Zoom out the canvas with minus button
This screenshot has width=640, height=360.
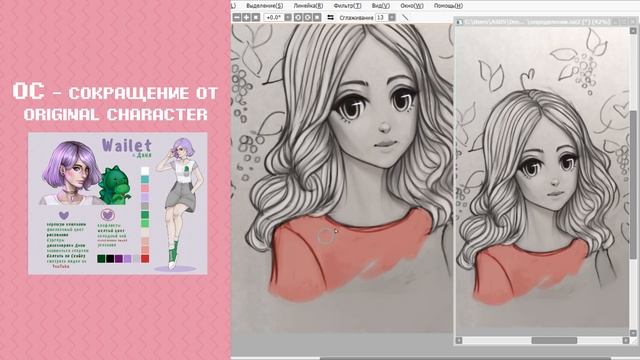[x=237, y=18]
